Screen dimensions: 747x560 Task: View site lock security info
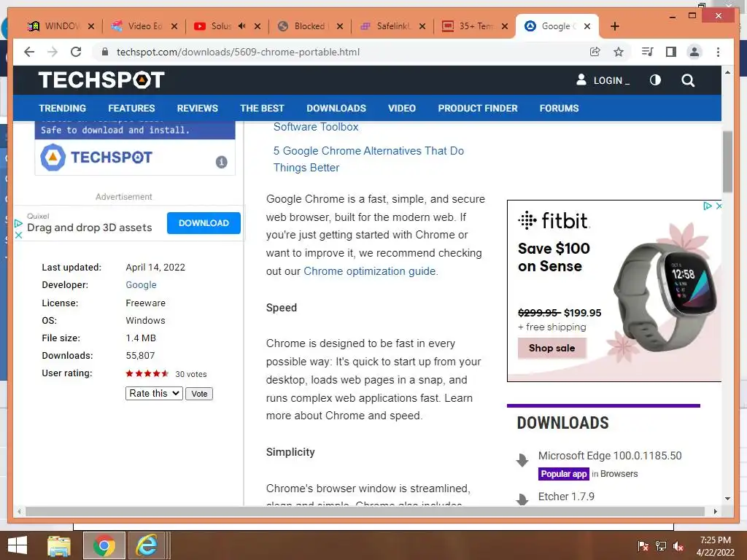[105, 52]
